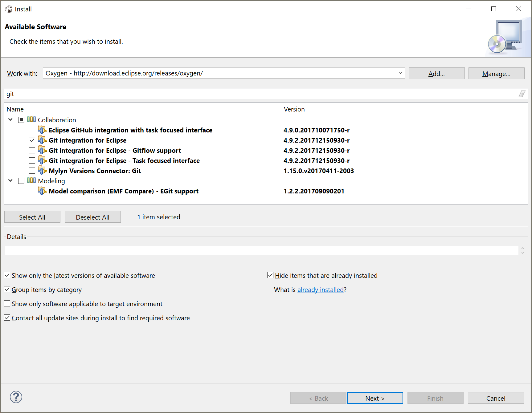Close the Install dialog

click(518, 9)
